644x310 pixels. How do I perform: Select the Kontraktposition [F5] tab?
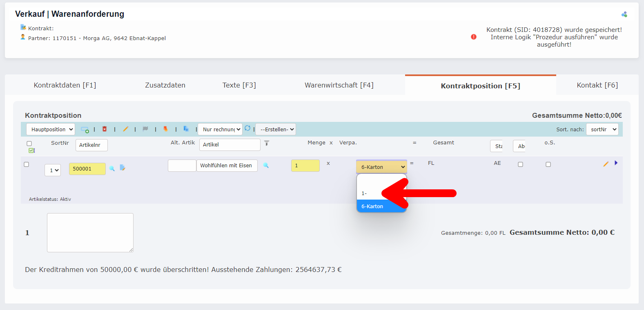481,86
